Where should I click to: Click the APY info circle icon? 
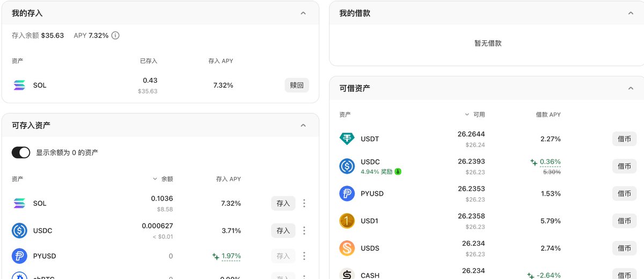click(115, 35)
